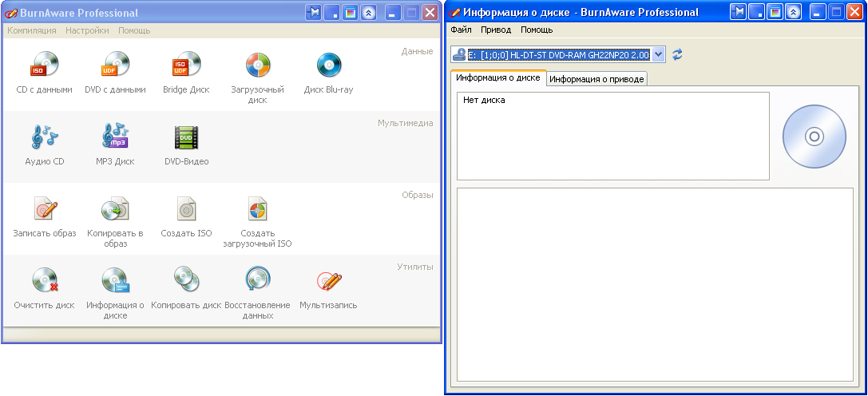This screenshot has height=396, width=868.
Task: Click the drive icon beside E: entry
Action: pos(459,54)
